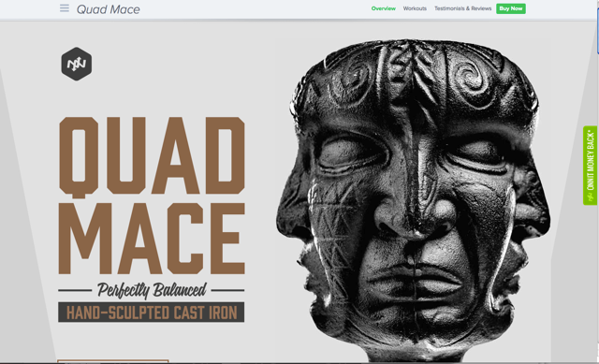Screen dimensions: 599x364
Task: Click the Onnit hexagon logo
Action: (77, 64)
